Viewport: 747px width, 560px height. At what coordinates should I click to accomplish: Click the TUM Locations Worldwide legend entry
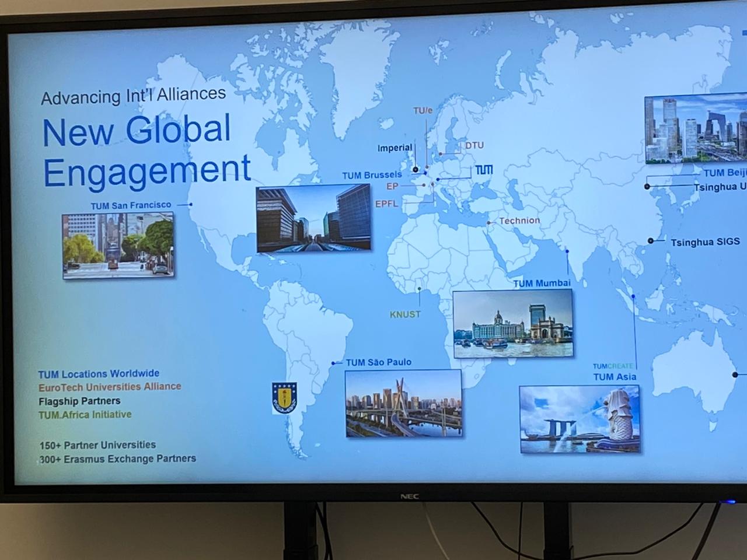(x=99, y=374)
